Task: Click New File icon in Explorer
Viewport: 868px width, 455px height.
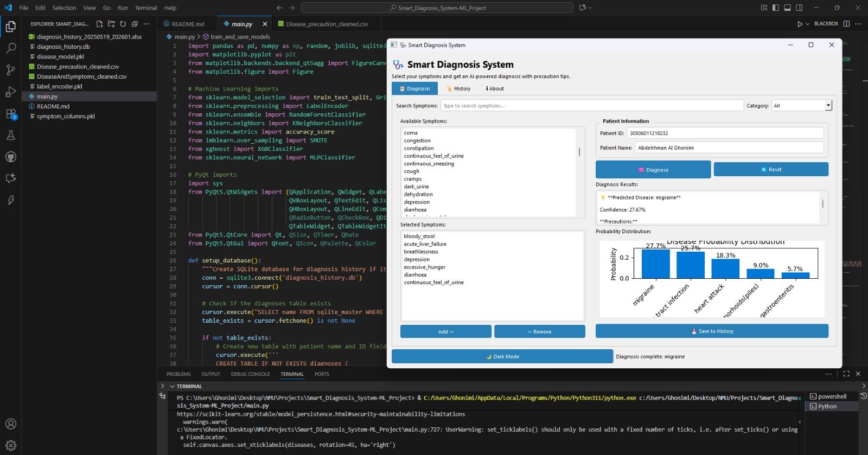Action: [99, 24]
